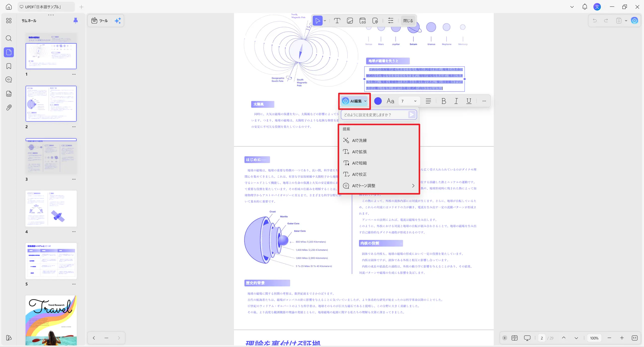Toggle italic formatting for selected text
The height and width of the screenshot is (347, 644).
coord(456,101)
